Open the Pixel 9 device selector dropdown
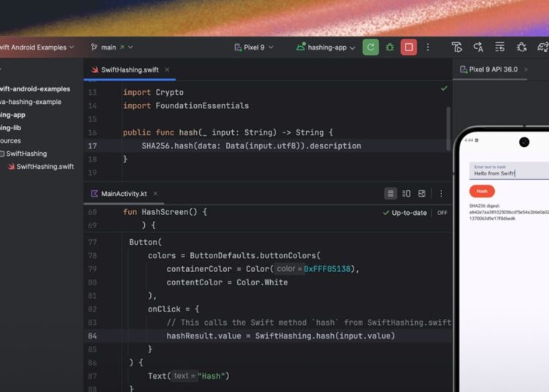This screenshot has width=549, height=392. (253, 48)
